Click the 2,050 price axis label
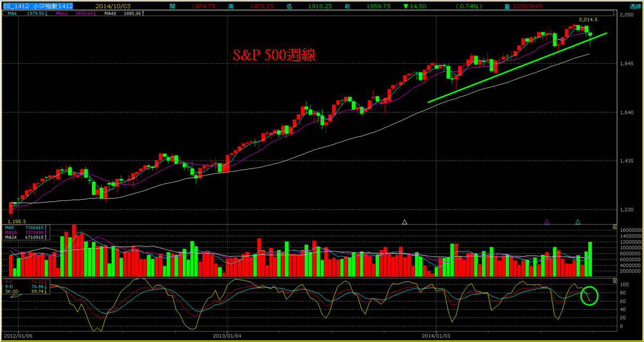Viewport: 644px width, 342px height. tap(628, 15)
